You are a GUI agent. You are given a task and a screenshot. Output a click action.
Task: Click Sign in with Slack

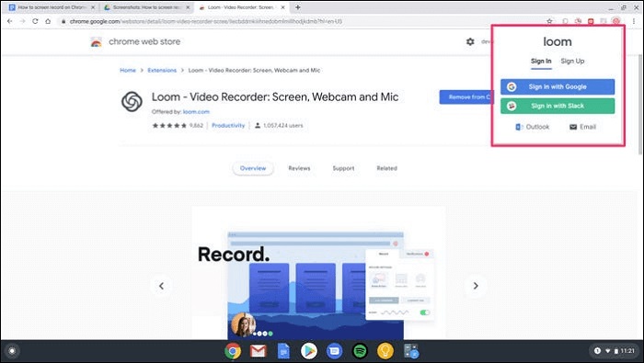pos(558,106)
